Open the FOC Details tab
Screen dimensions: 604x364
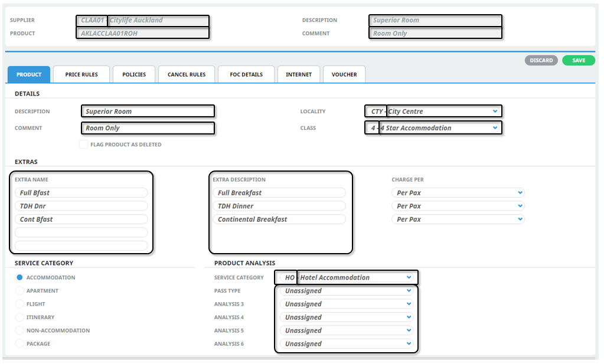(246, 75)
